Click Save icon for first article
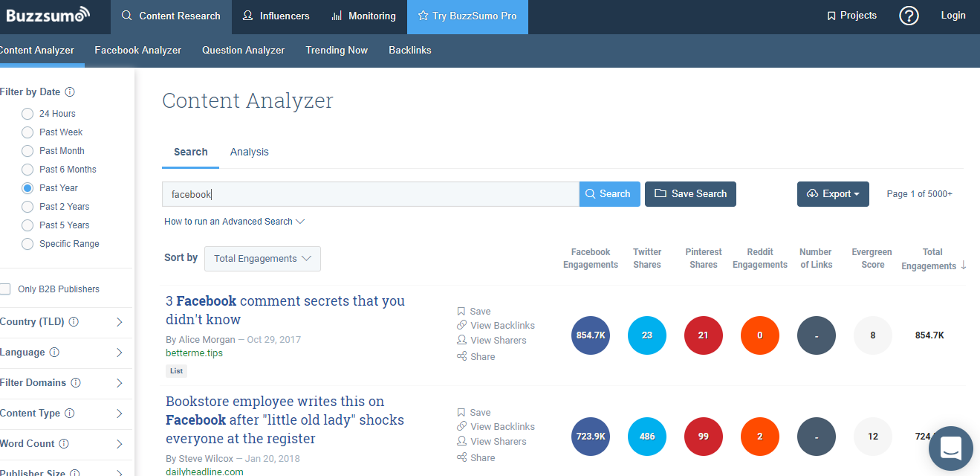The width and height of the screenshot is (980, 476). (461, 312)
